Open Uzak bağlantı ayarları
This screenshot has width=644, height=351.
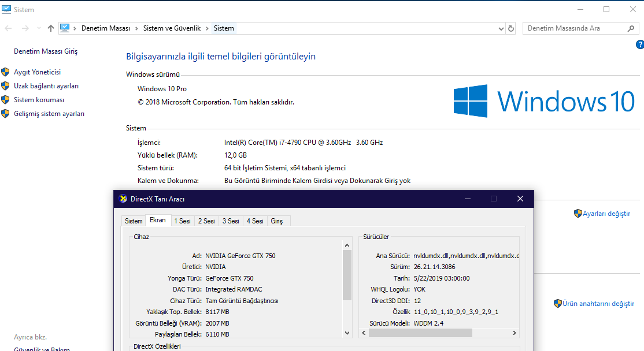(x=46, y=86)
